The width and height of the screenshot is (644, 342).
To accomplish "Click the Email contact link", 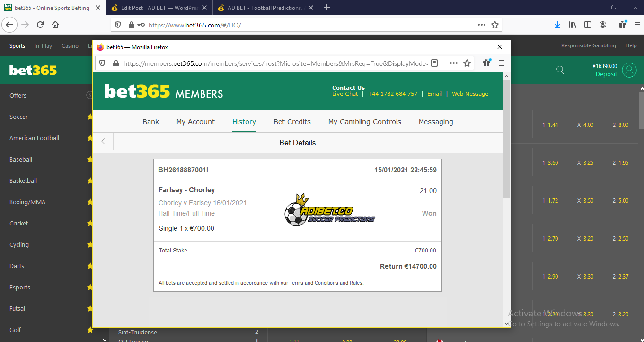I will point(434,94).
